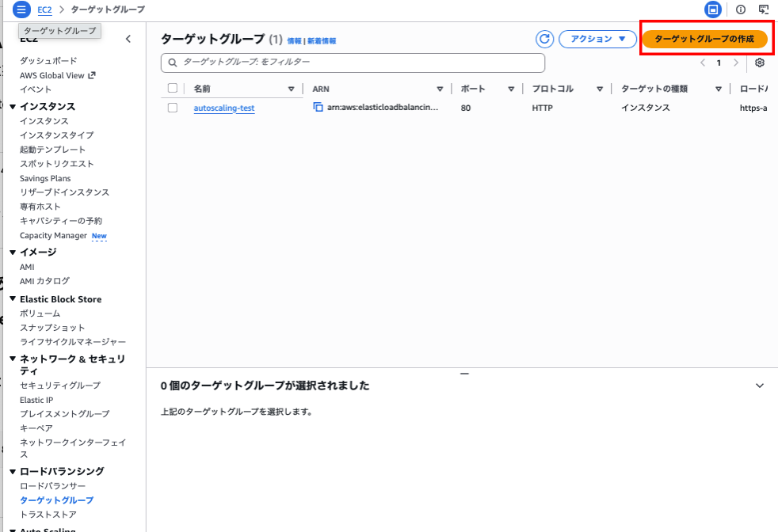Sort by ターゲットの種類 column arrow

click(x=719, y=89)
